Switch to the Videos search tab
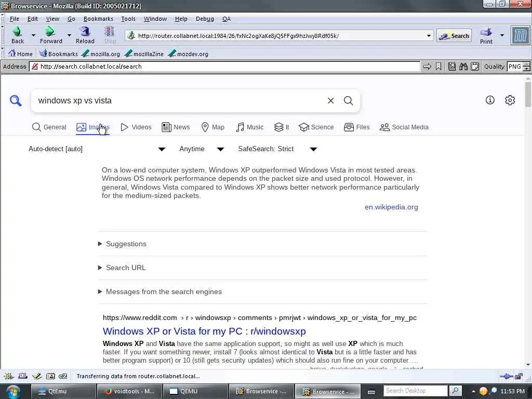The image size is (532, 399). pyautogui.click(x=136, y=127)
